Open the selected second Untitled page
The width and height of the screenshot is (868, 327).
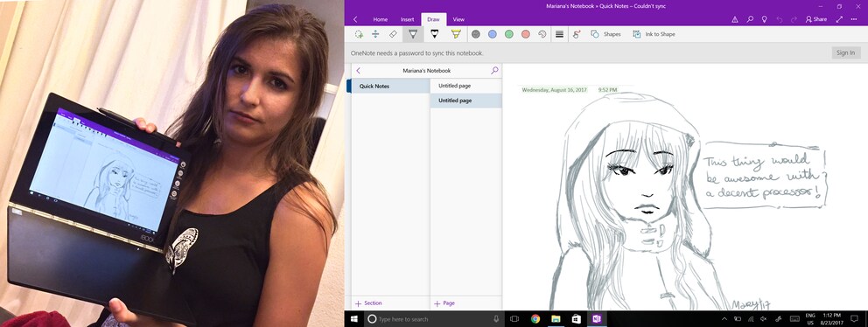coord(466,101)
